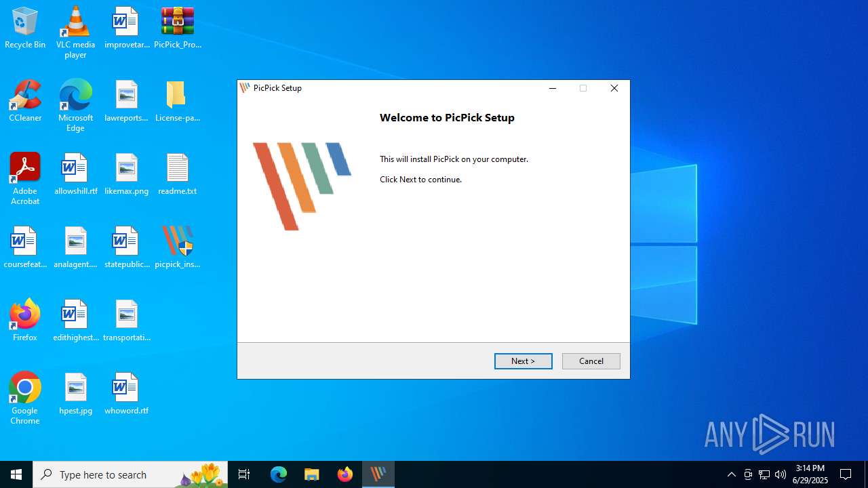Show hidden system tray icons
The height and width of the screenshot is (488, 868).
click(x=731, y=474)
